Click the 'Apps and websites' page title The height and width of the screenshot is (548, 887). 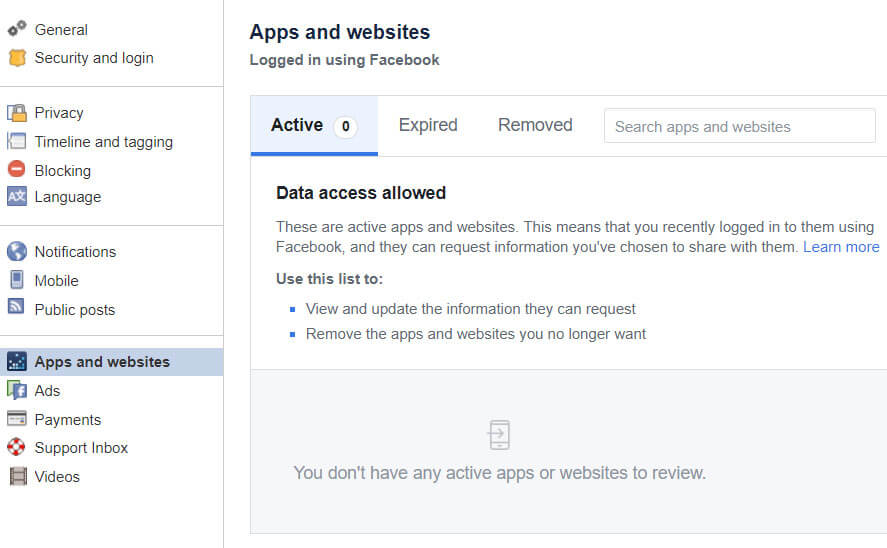click(x=339, y=32)
